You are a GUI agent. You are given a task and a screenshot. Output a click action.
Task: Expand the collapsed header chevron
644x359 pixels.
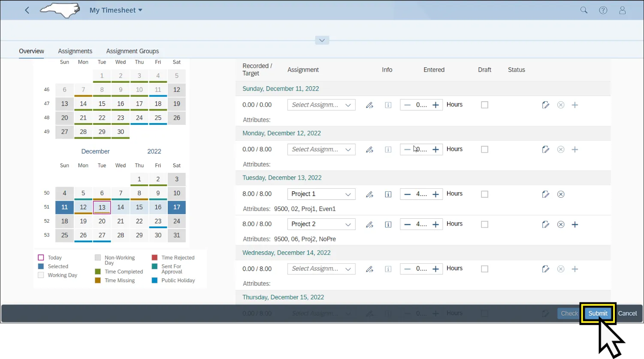[x=322, y=40]
